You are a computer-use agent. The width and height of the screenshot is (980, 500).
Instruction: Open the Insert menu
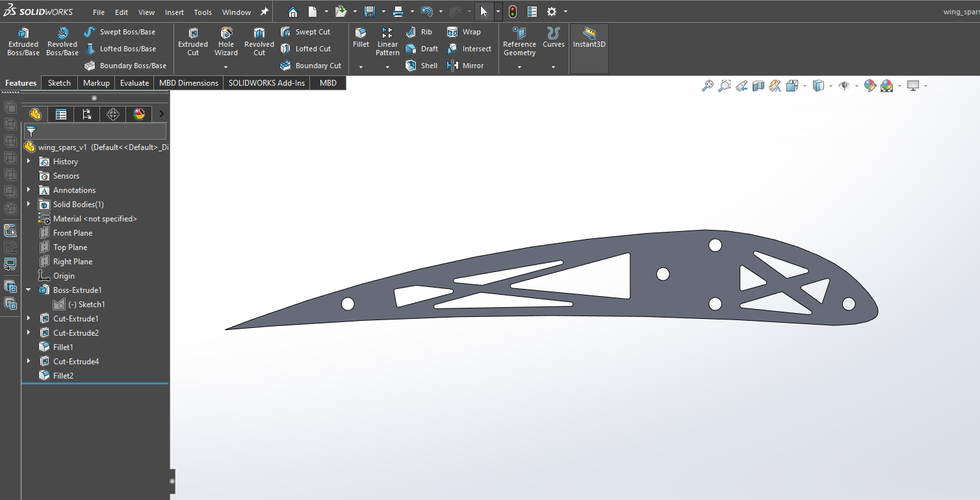[174, 12]
